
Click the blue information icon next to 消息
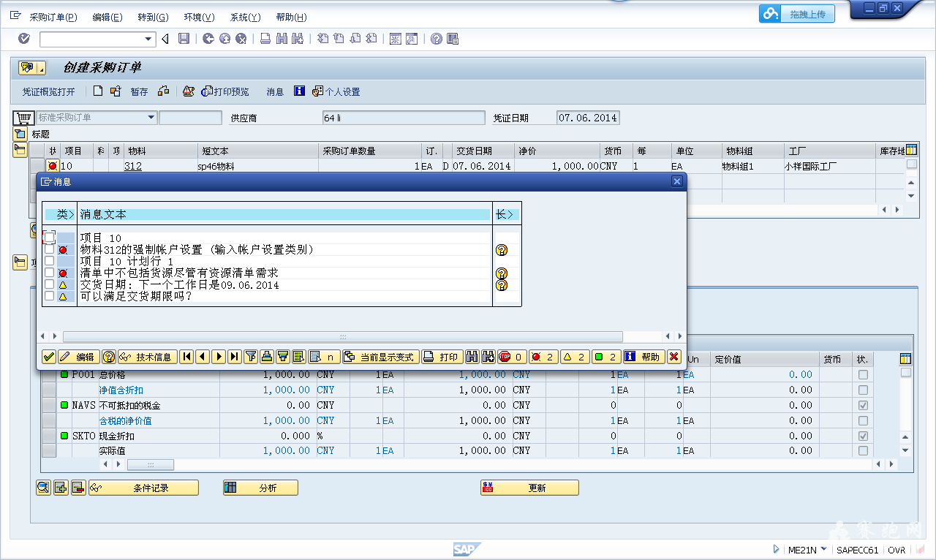[x=299, y=91]
